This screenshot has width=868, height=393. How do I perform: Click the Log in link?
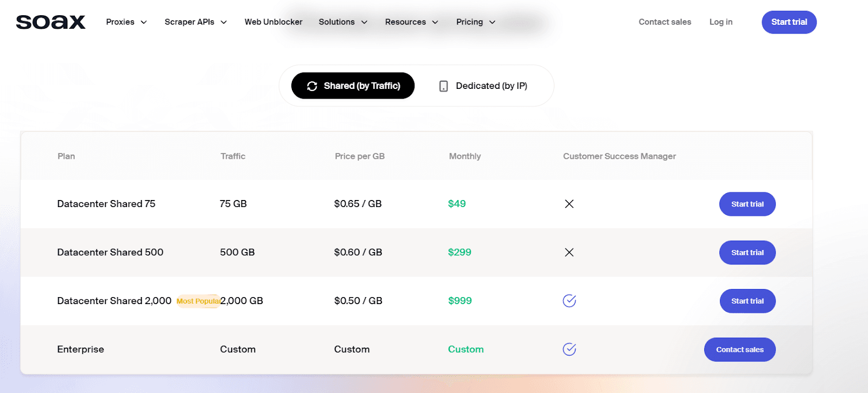721,22
